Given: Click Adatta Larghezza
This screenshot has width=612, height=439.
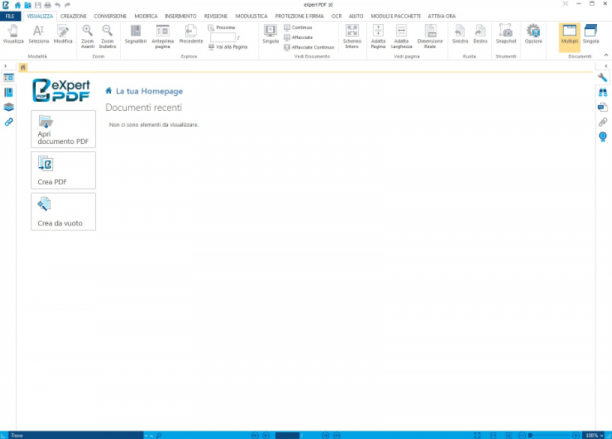Looking at the screenshot, I should coord(401,36).
